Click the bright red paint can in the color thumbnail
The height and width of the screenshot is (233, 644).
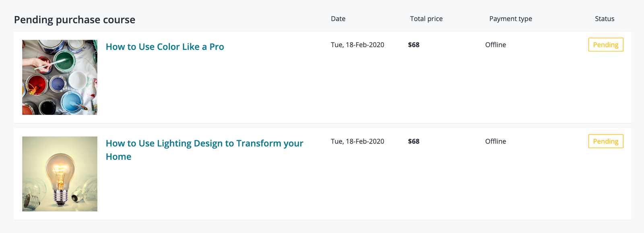coord(37,85)
